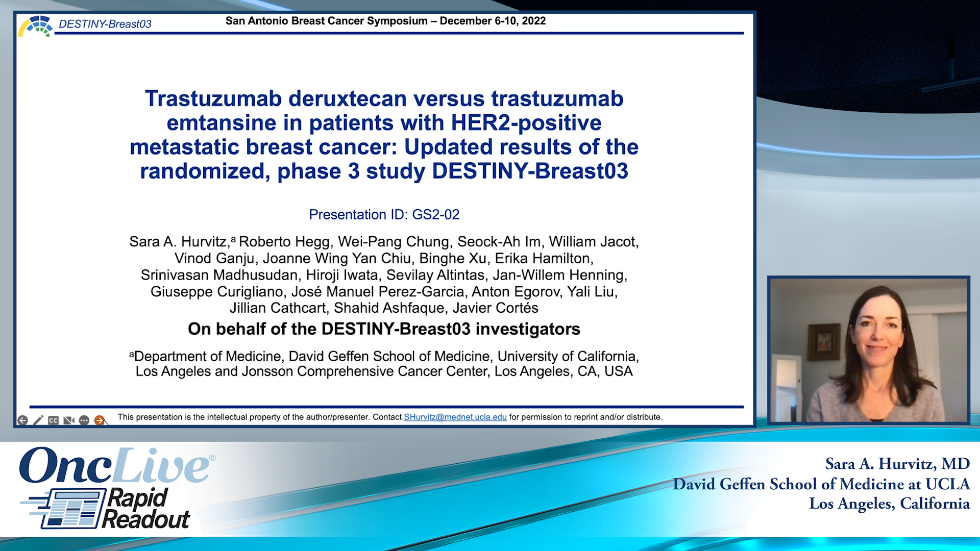Screen dimensions: 980x551
Task: Toggle the camera off icon
Action: coord(69,420)
